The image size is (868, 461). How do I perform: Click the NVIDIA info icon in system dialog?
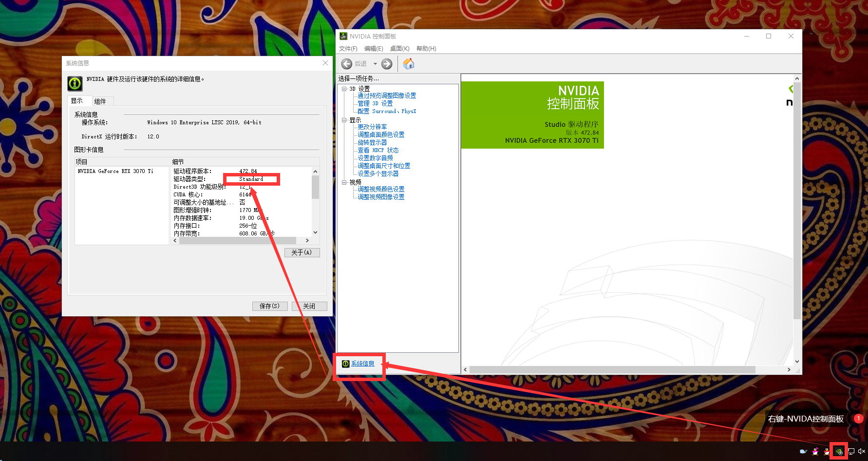pos(75,83)
